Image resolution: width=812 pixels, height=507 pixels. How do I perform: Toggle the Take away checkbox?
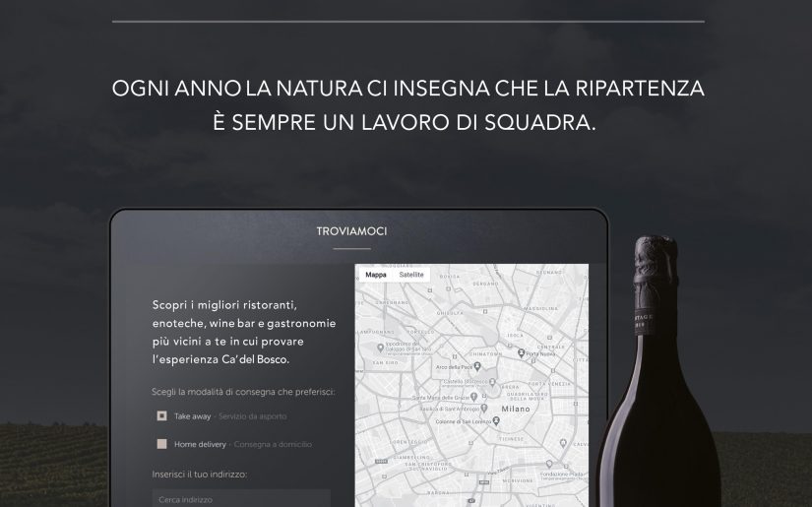coord(161,415)
